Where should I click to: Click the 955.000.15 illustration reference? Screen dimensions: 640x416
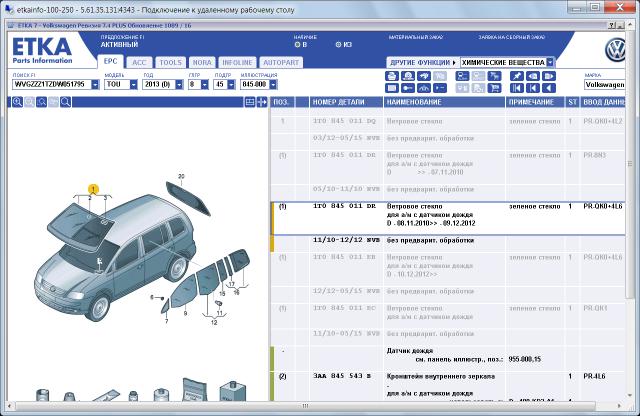pyautogui.click(x=524, y=359)
